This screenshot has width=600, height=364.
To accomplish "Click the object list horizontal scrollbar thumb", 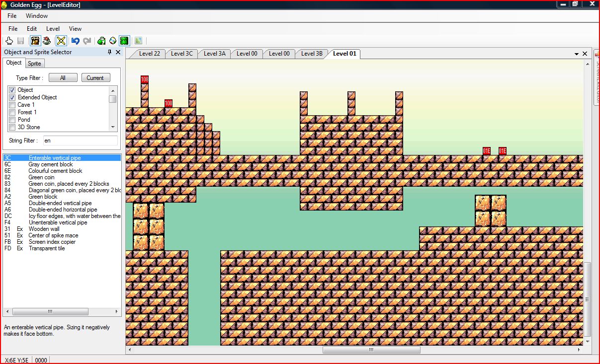I will 50,312.
